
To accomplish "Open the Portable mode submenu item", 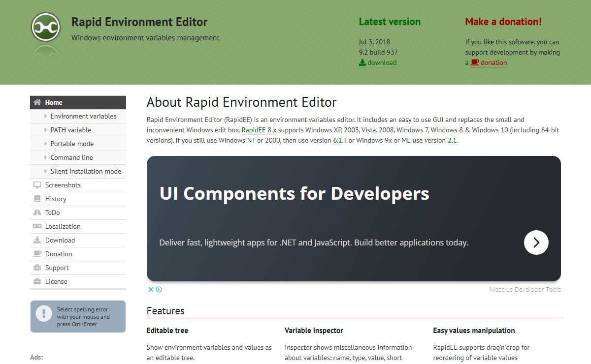I will 78,144.
